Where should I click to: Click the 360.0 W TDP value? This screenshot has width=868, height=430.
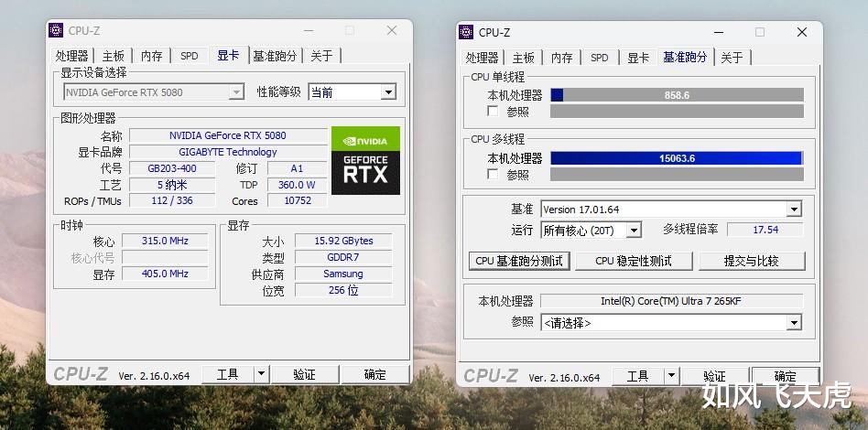click(x=298, y=184)
